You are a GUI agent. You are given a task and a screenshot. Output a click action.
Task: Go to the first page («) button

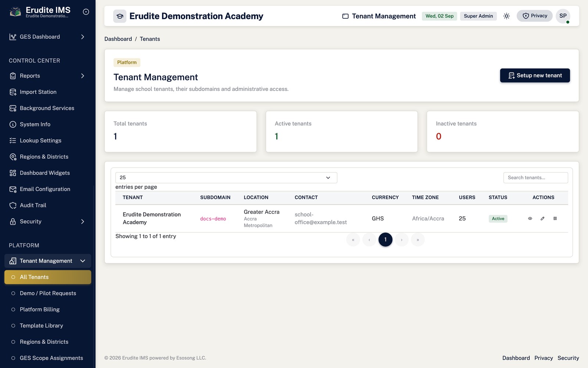[353, 240]
